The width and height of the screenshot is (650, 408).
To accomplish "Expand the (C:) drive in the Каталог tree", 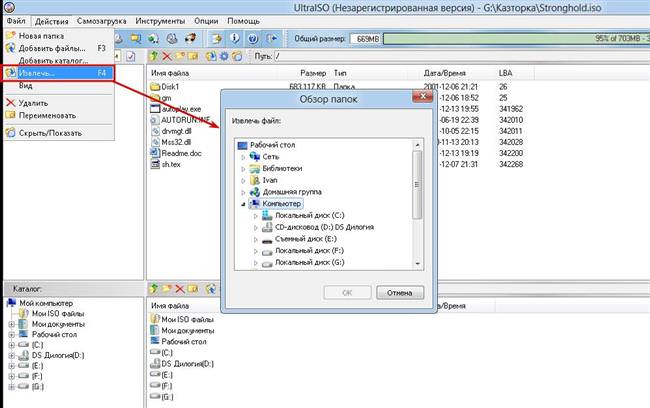I will tap(12, 345).
